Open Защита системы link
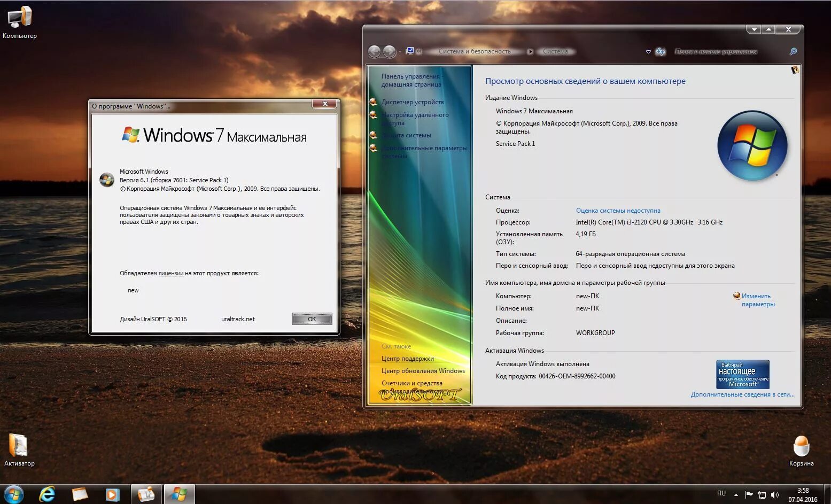Image resolution: width=831 pixels, height=504 pixels. pyautogui.click(x=406, y=135)
